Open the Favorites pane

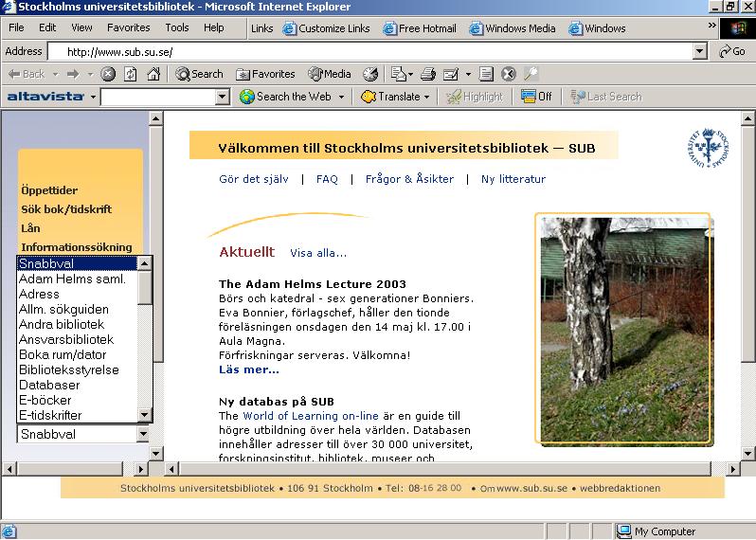[x=265, y=74]
